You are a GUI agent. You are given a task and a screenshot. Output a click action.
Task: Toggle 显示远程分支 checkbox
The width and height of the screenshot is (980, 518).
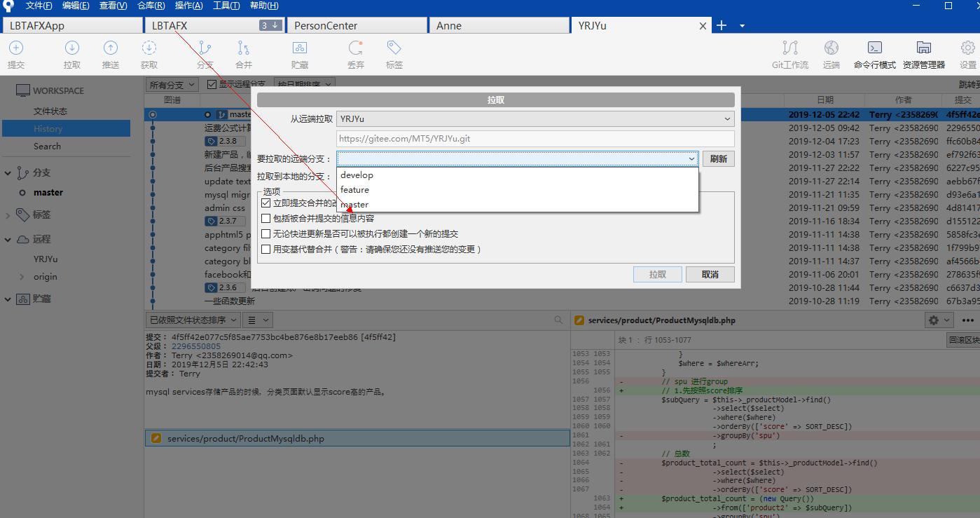(212, 85)
